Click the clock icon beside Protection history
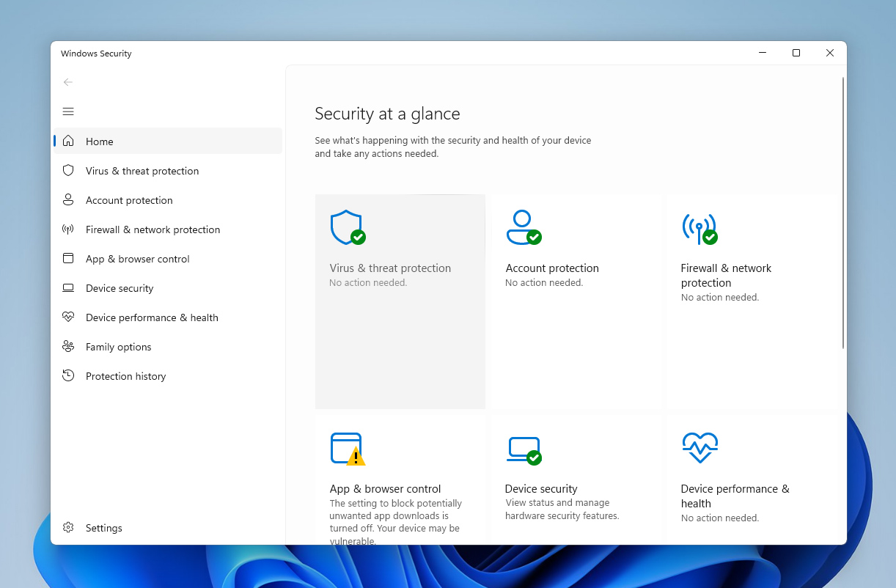 [68, 375]
